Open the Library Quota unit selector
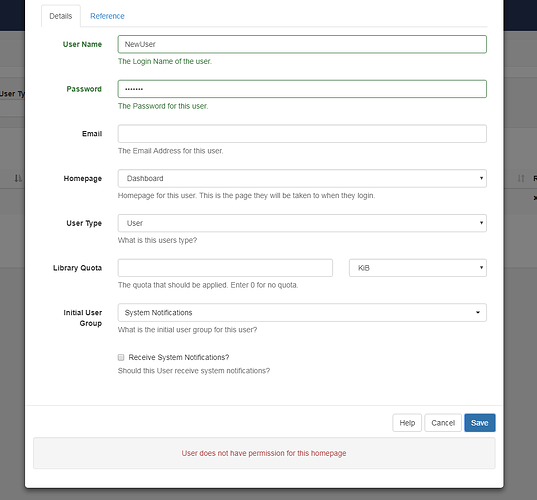The image size is (537, 500). click(418, 268)
